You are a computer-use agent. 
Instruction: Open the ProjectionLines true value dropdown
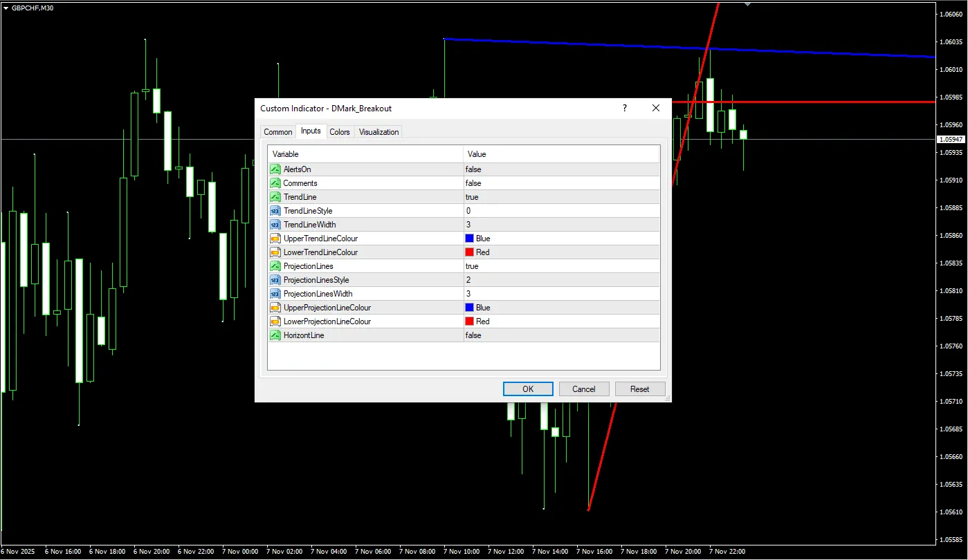[x=472, y=266]
